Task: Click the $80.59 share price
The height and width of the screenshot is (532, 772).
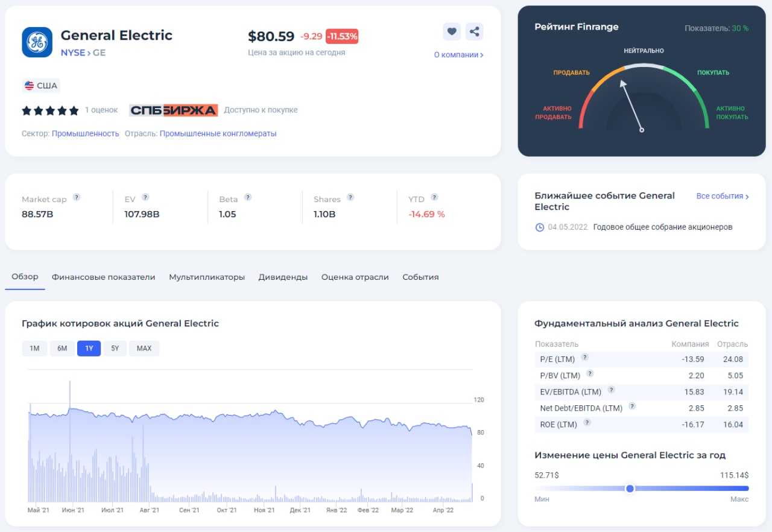Action: pos(271,36)
